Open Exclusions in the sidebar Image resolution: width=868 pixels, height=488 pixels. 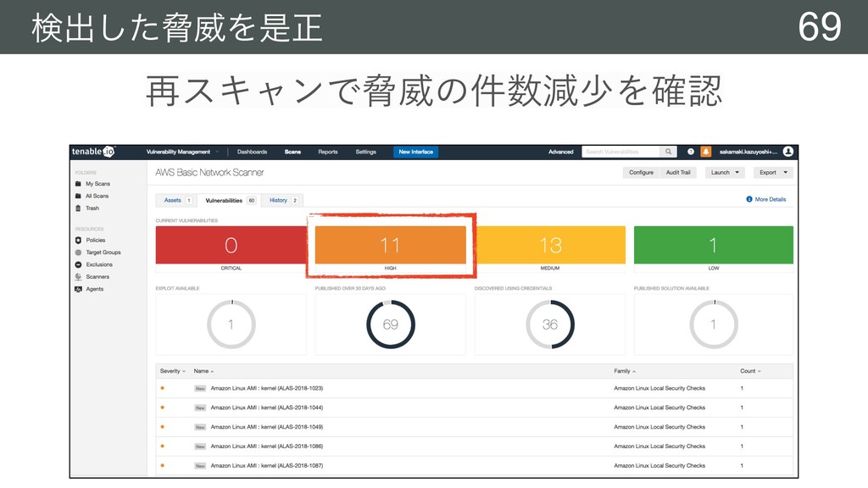99,264
